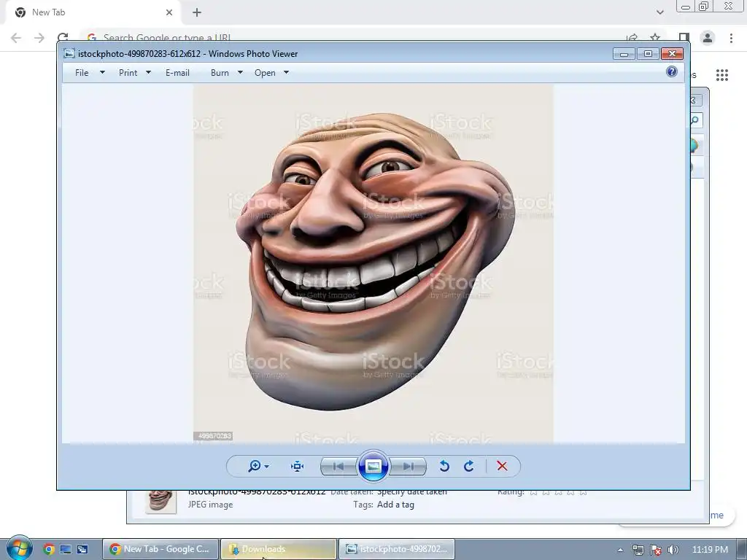This screenshot has width=747, height=560.
Task: Click Chrome's back arrow
Action: (16, 38)
